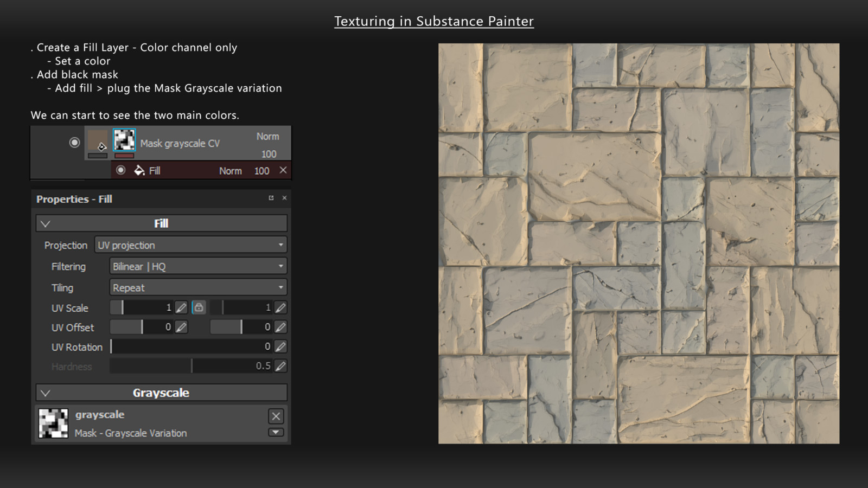868x488 pixels.
Task: Adjust the first UV Offset slider
Action: (x=142, y=327)
